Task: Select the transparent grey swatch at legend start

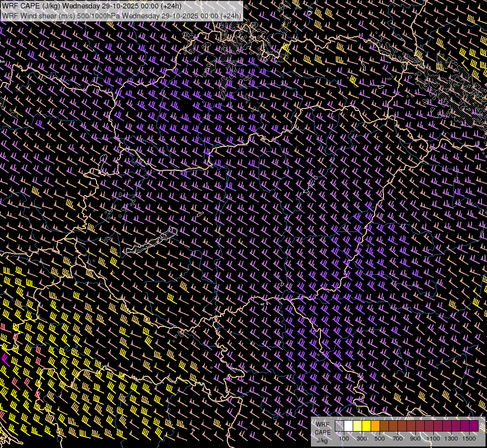Action: (x=339, y=426)
